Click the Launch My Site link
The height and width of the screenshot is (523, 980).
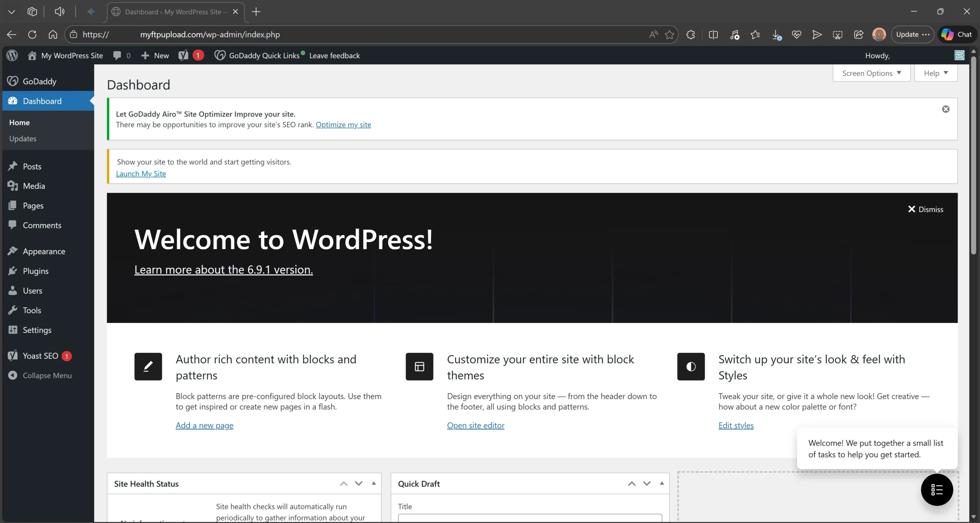[x=141, y=174]
